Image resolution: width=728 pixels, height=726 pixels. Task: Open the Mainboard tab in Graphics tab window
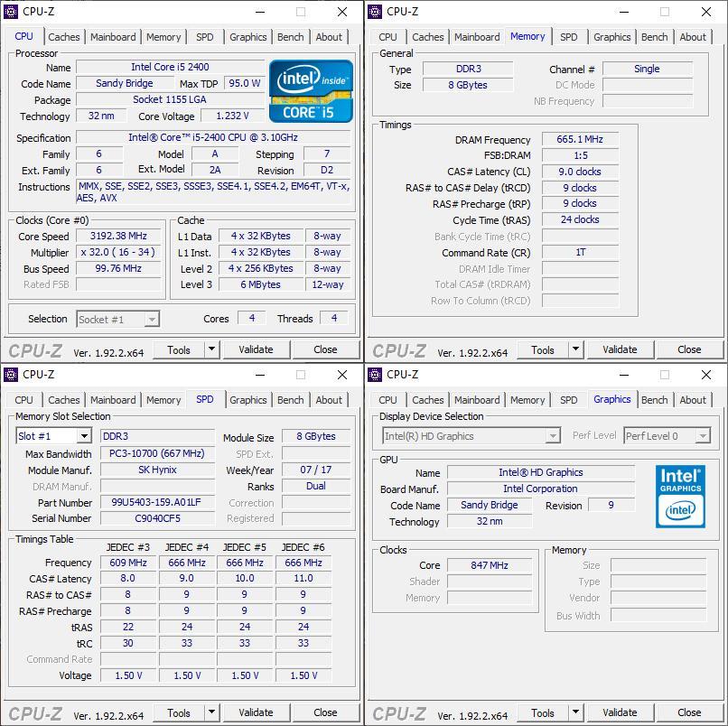click(x=477, y=400)
